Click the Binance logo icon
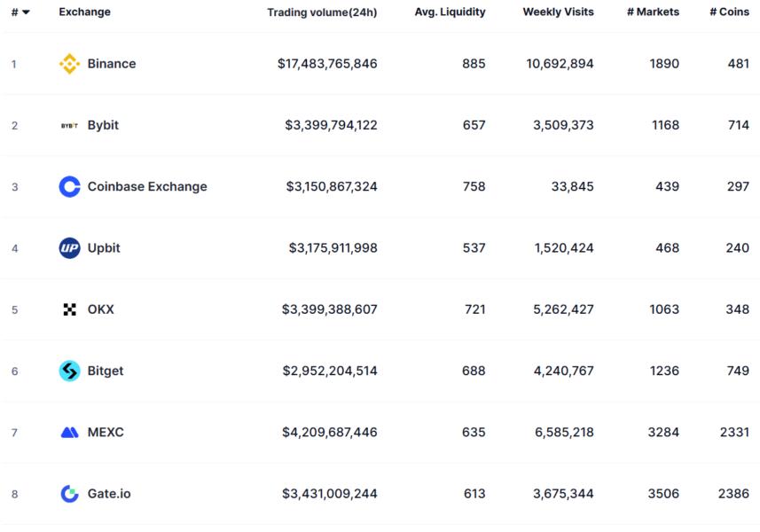760x532 pixels. (x=69, y=64)
